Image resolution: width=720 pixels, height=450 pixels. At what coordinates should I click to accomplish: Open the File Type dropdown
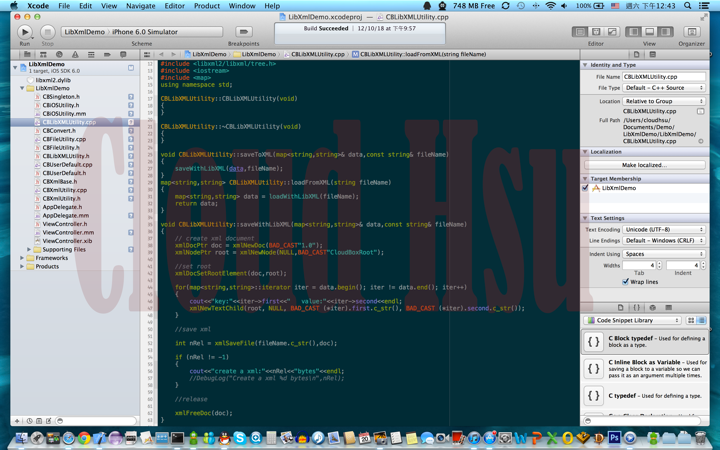pyautogui.click(x=664, y=88)
